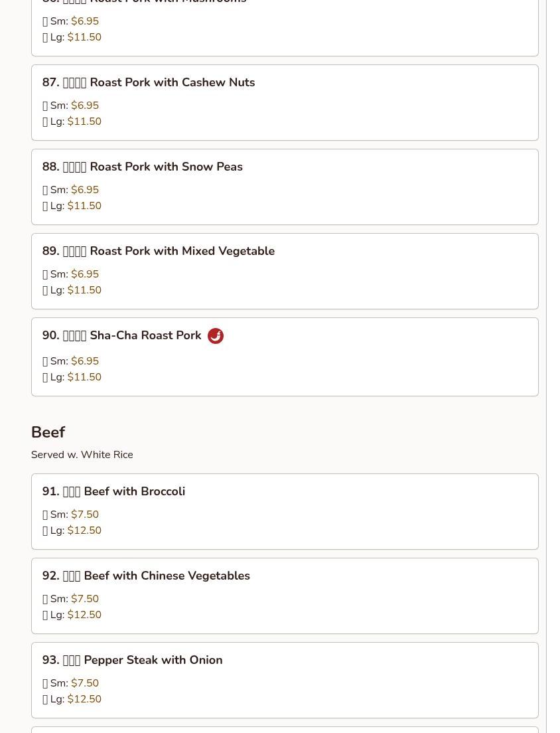Select 91 Beef with Broccoli
560x733 pixels.
(285, 511)
